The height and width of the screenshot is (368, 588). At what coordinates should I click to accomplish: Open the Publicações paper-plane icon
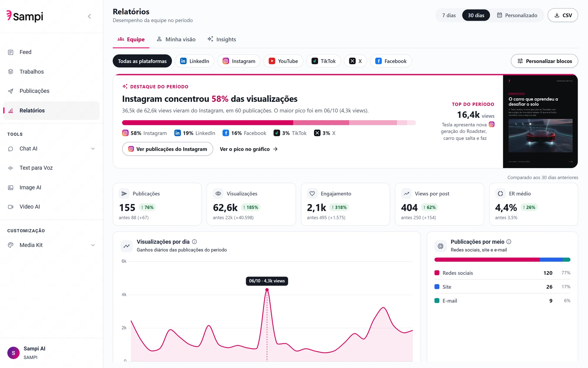[11, 91]
